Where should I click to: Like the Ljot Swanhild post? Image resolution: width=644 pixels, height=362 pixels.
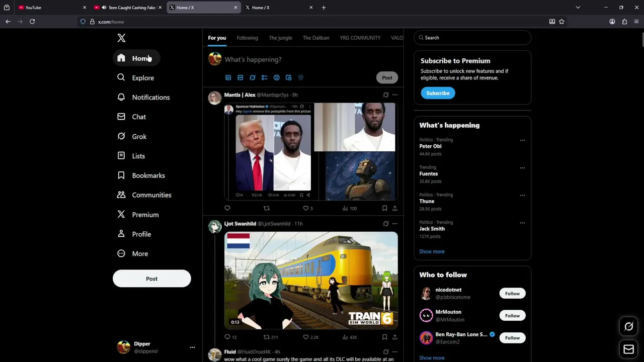click(305, 337)
